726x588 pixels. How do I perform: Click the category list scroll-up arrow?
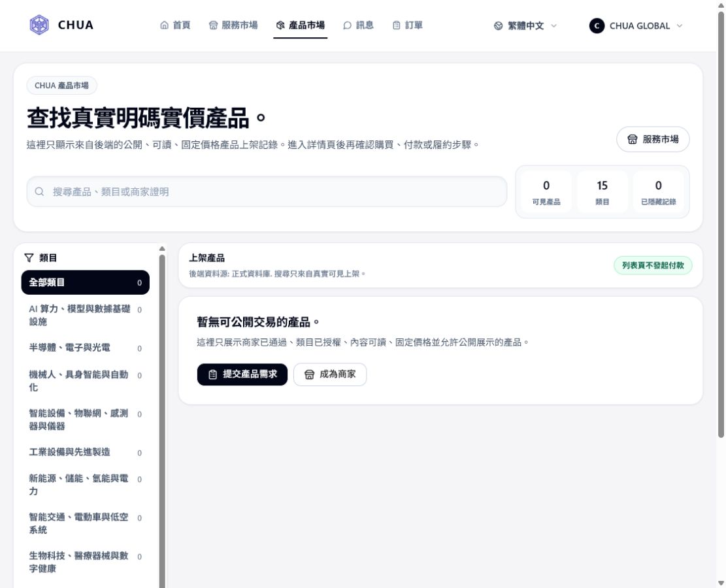162,249
